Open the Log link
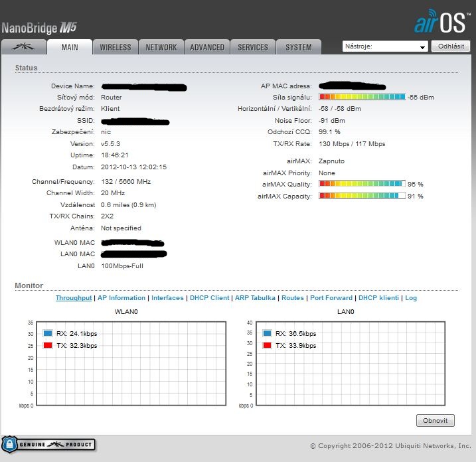476x462 pixels. pos(411,298)
